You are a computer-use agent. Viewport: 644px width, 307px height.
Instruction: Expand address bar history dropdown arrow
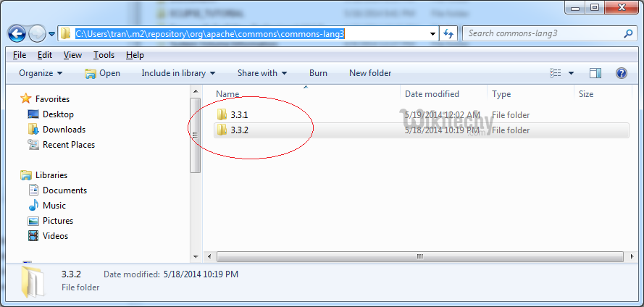[433, 33]
